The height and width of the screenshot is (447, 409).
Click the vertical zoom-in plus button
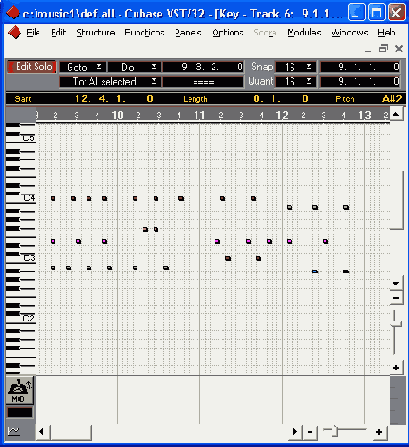click(396, 368)
